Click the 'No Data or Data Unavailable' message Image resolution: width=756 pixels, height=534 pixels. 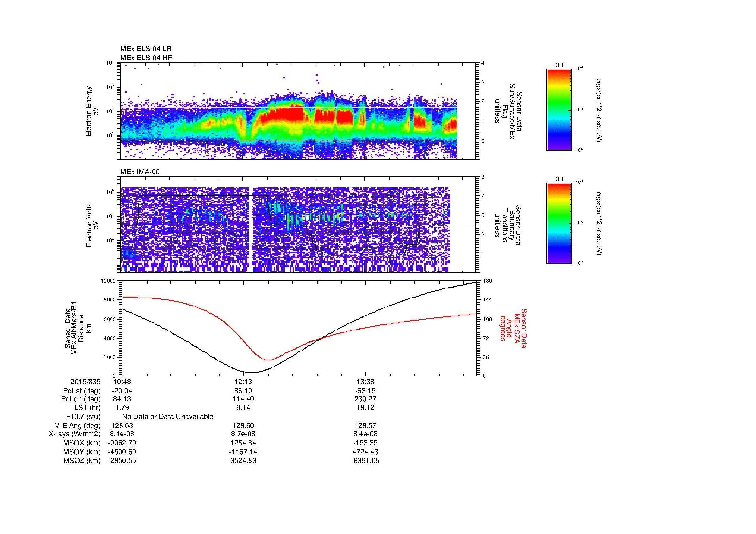[168, 417]
